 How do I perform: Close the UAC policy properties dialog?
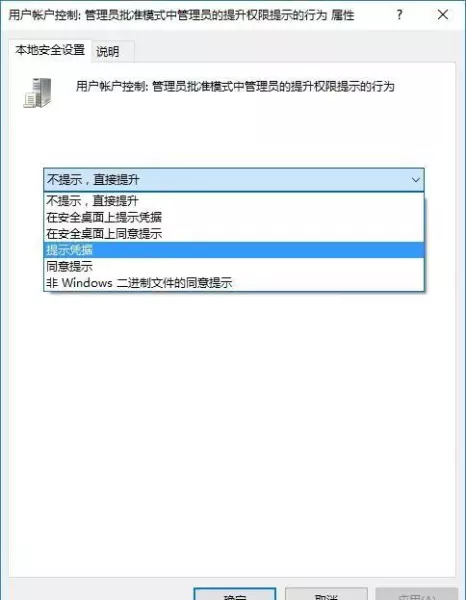coord(443,15)
